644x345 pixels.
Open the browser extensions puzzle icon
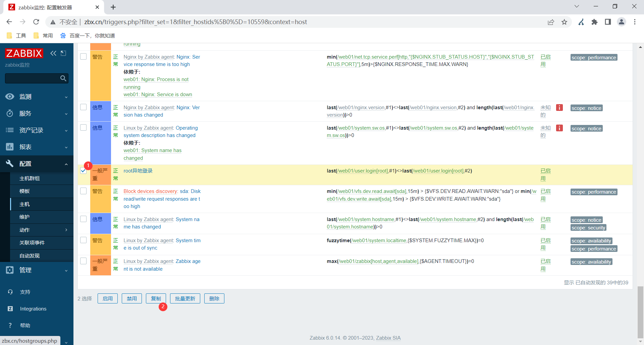595,22
